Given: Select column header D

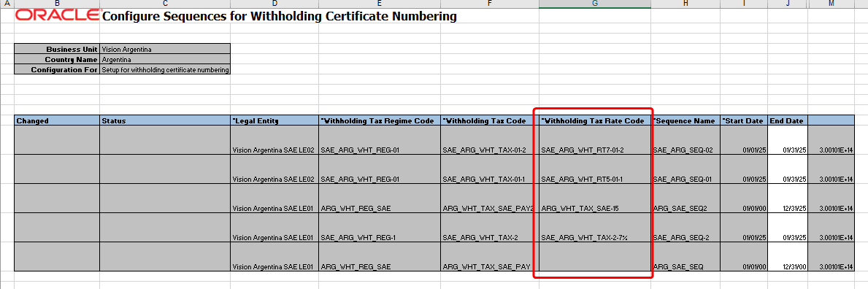Looking at the screenshot, I should 274,4.
